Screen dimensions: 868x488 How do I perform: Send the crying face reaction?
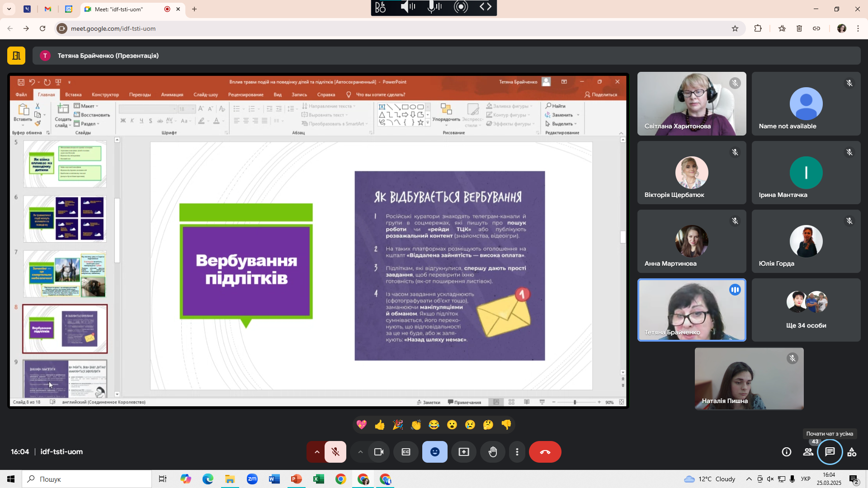click(x=470, y=425)
